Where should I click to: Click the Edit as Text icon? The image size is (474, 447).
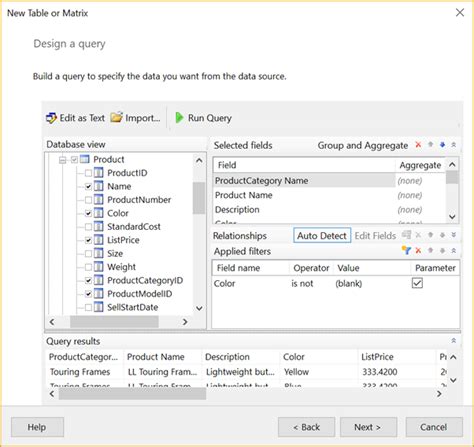pos(51,118)
